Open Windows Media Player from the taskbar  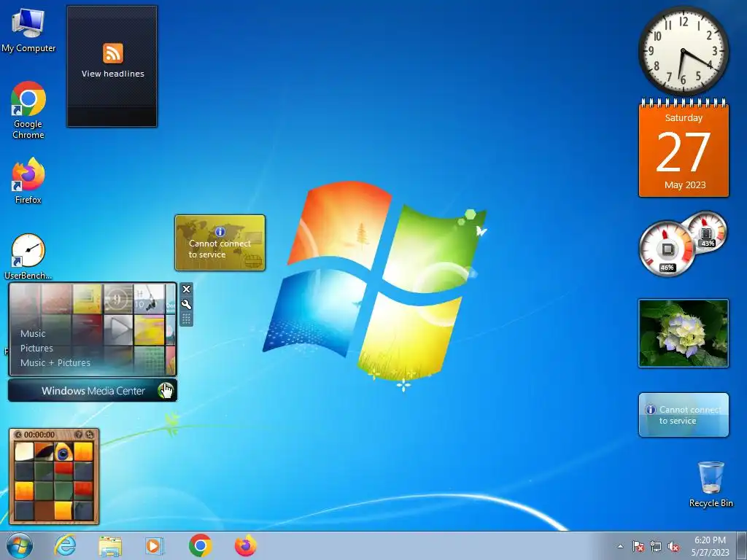pyautogui.click(x=154, y=545)
